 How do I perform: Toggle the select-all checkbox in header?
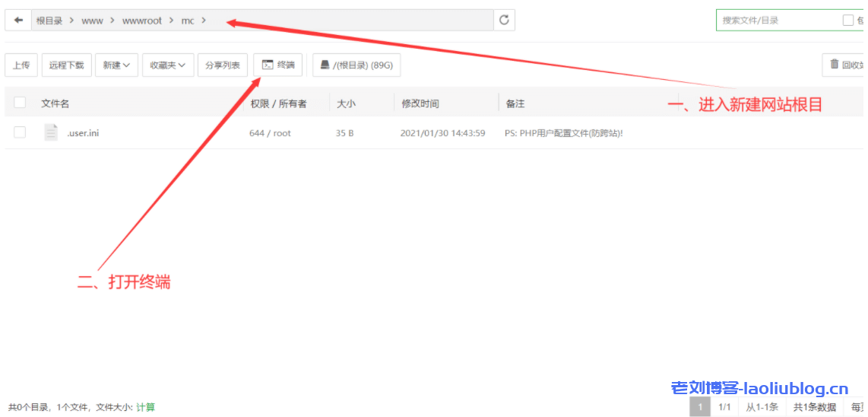click(x=20, y=103)
